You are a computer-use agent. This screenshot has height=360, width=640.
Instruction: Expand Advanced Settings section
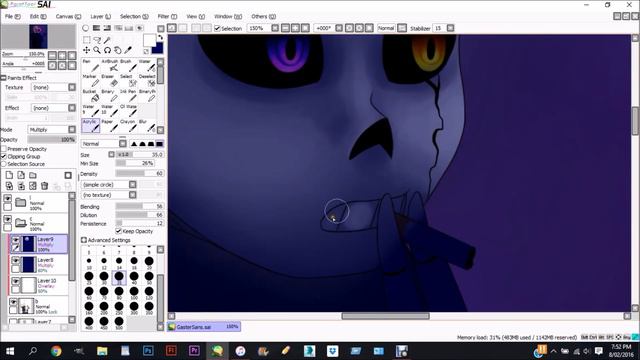pyautogui.click(x=84, y=240)
